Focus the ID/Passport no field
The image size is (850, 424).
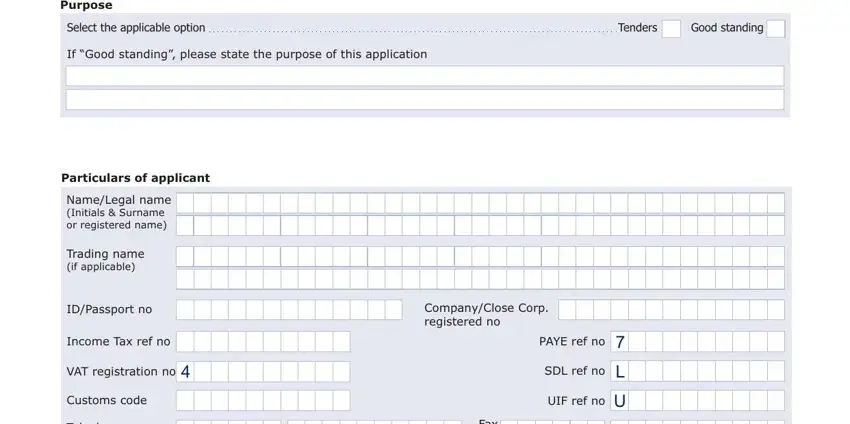coord(289,310)
